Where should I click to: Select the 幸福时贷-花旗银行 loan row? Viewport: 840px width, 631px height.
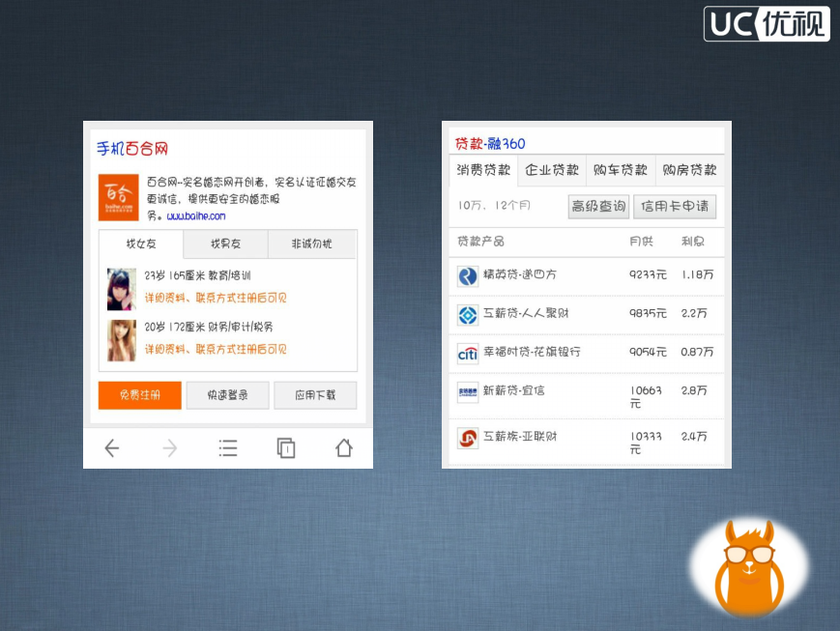click(x=587, y=354)
